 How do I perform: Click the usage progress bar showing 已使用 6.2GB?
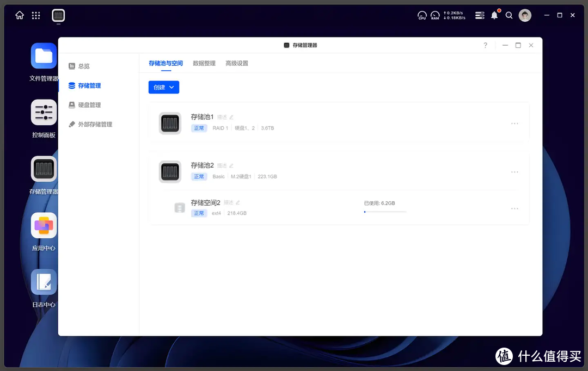(385, 212)
